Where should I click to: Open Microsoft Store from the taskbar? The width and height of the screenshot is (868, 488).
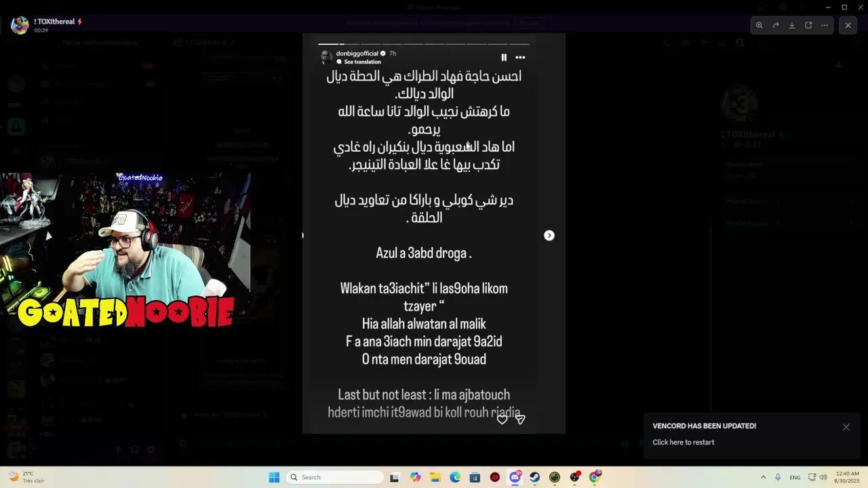(475, 477)
